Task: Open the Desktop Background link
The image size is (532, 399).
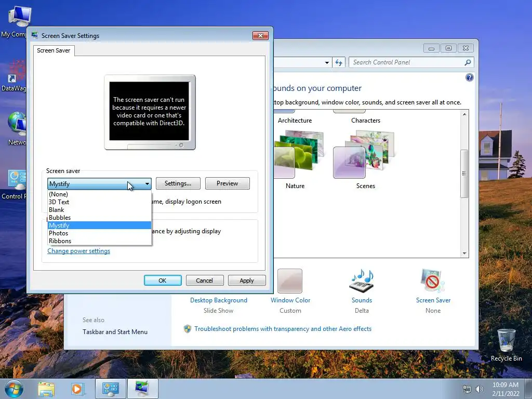Action: tap(219, 300)
